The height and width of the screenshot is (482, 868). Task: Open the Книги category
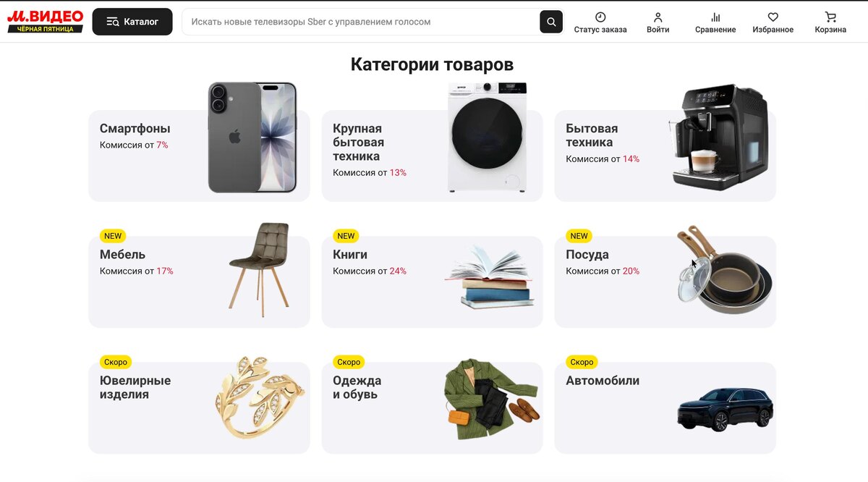click(432, 282)
